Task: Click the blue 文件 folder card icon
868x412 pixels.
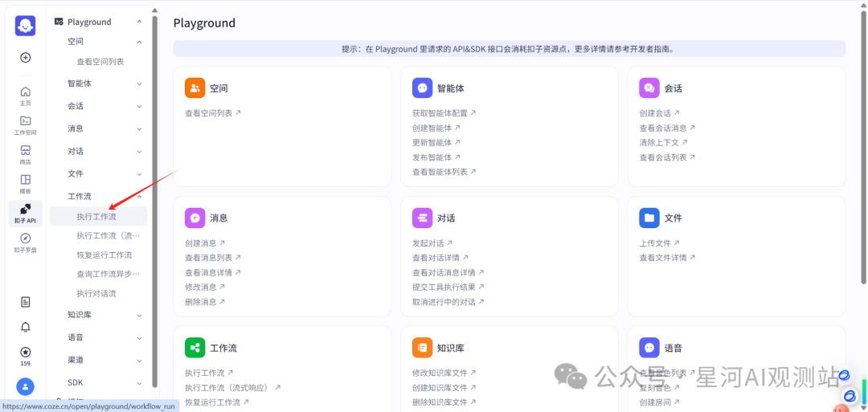Action: pos(649,218)
